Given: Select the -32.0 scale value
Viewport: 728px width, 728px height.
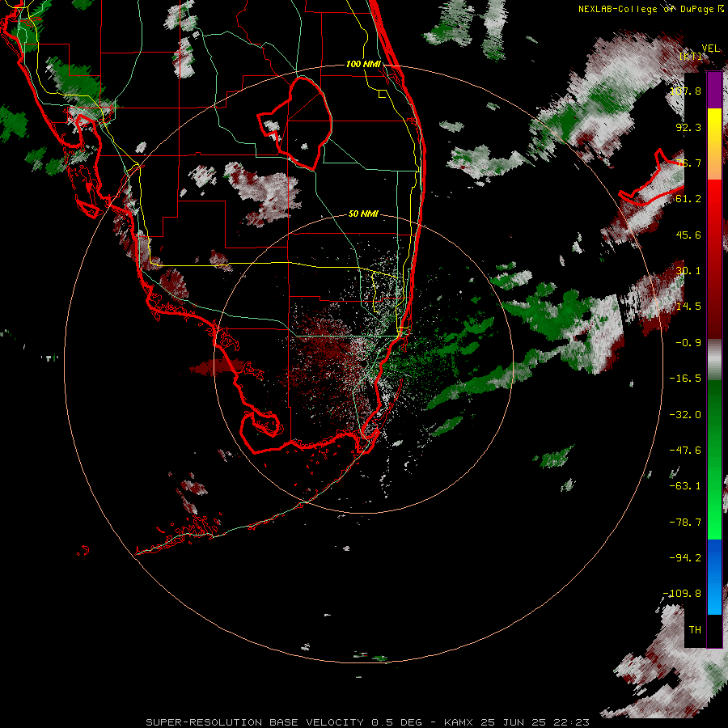Looking at the screenshot, I should pos(685,415).
